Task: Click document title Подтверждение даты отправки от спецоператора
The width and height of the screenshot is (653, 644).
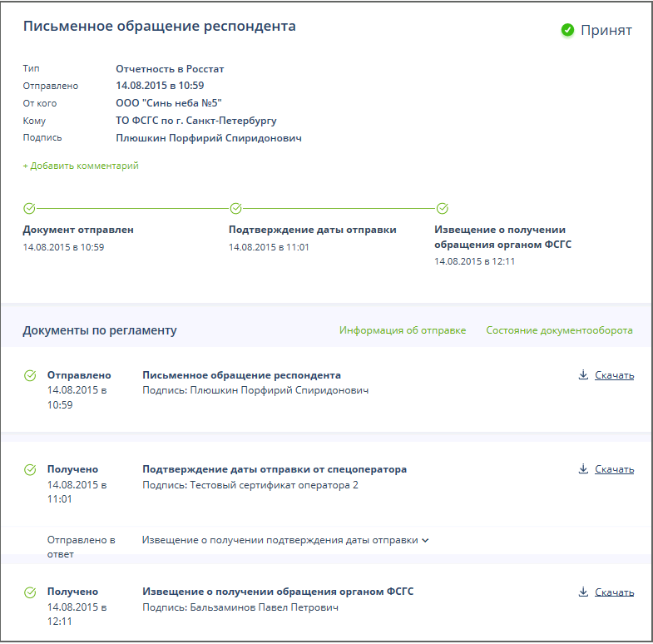Action: click(275, 469)
